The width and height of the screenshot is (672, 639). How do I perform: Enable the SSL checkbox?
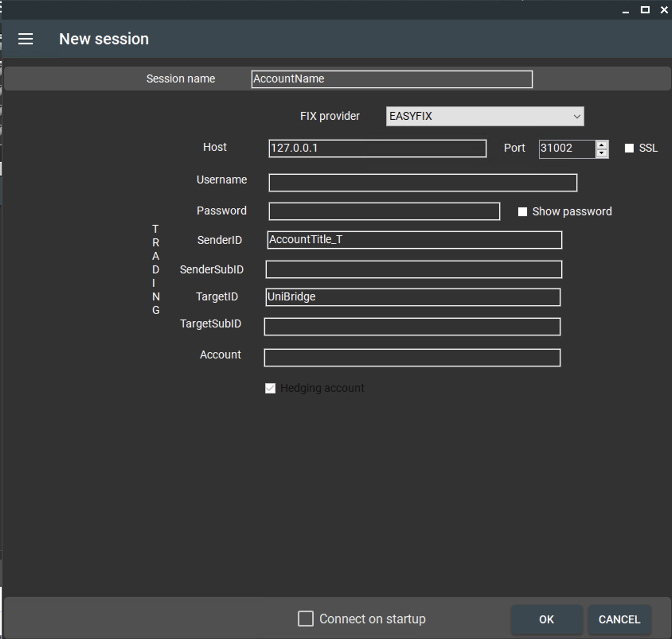pyautogui.click(x=629, y=148)
